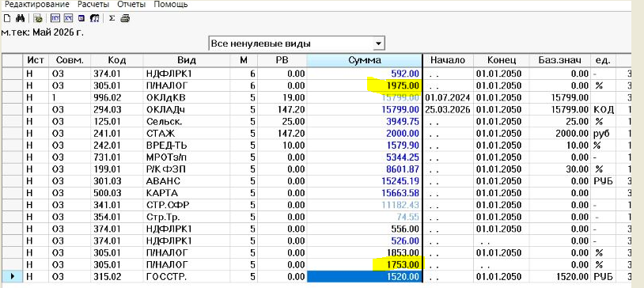Click start date 25.03.2026
Viewport: 644px width, 288px height.
click(x=448, y=110)
